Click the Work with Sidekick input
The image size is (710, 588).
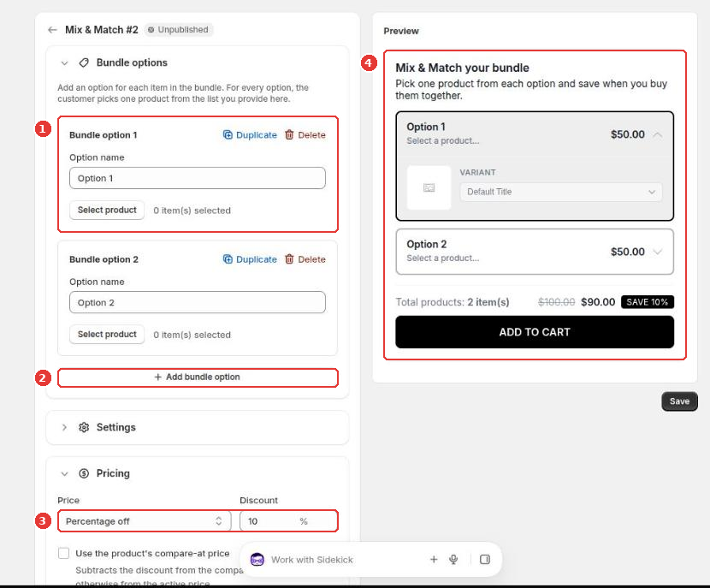312,560
